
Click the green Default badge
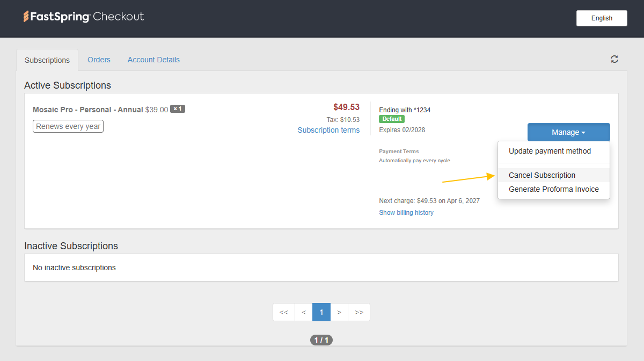click(x=392, y=119)
